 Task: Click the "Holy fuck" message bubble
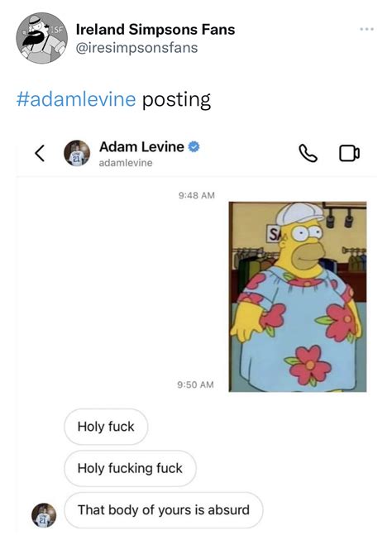coord(106,427)
